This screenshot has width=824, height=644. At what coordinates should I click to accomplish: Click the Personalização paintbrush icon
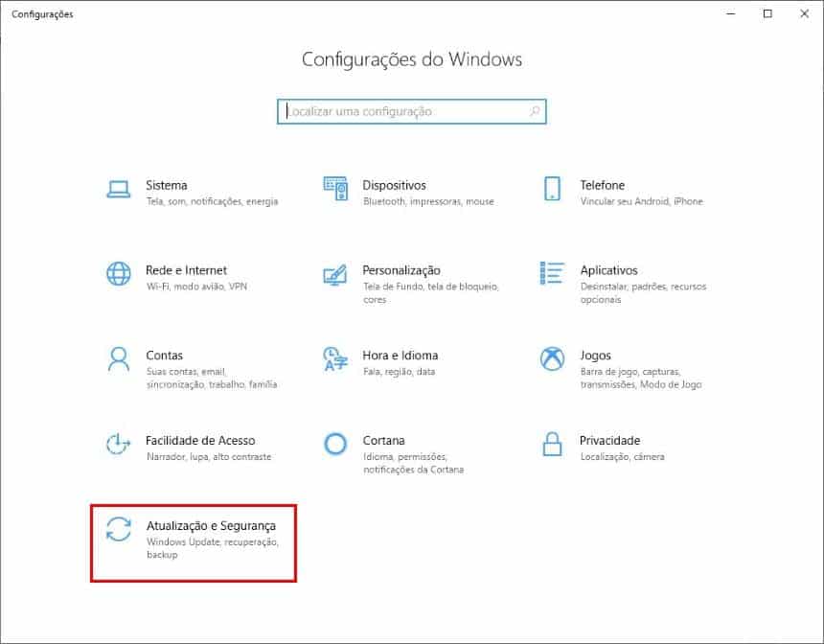(x=334, y=274)
